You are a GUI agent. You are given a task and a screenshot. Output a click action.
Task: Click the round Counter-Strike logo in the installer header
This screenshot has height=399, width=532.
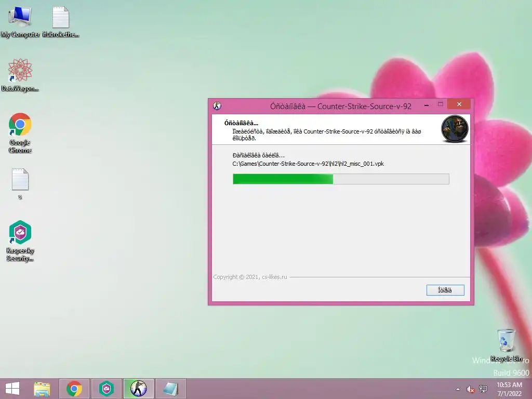[455, 129]
